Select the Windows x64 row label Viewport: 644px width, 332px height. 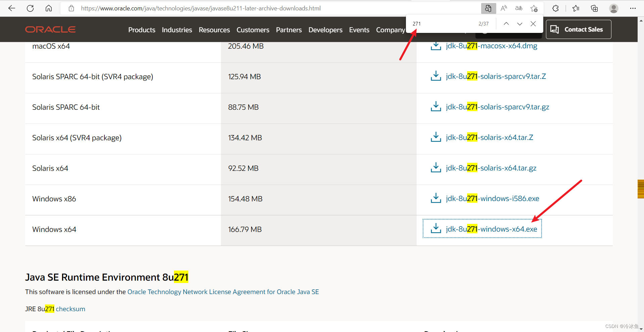point(54,229)
